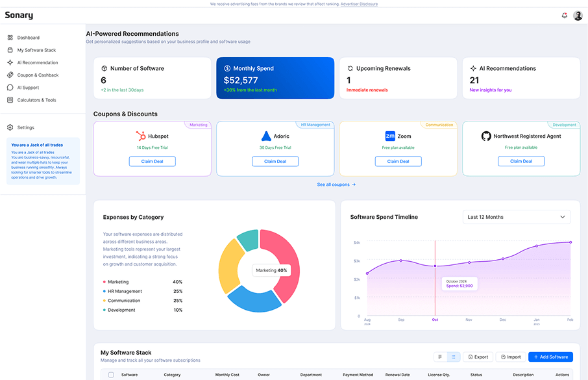Click the Add Software button
Image resolution: width=588 pixels, height=380 pixels.
[x=550, y=357]
